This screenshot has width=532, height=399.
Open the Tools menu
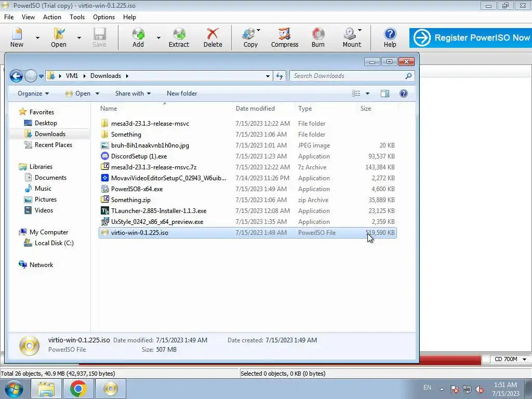[x=77, y=17]
